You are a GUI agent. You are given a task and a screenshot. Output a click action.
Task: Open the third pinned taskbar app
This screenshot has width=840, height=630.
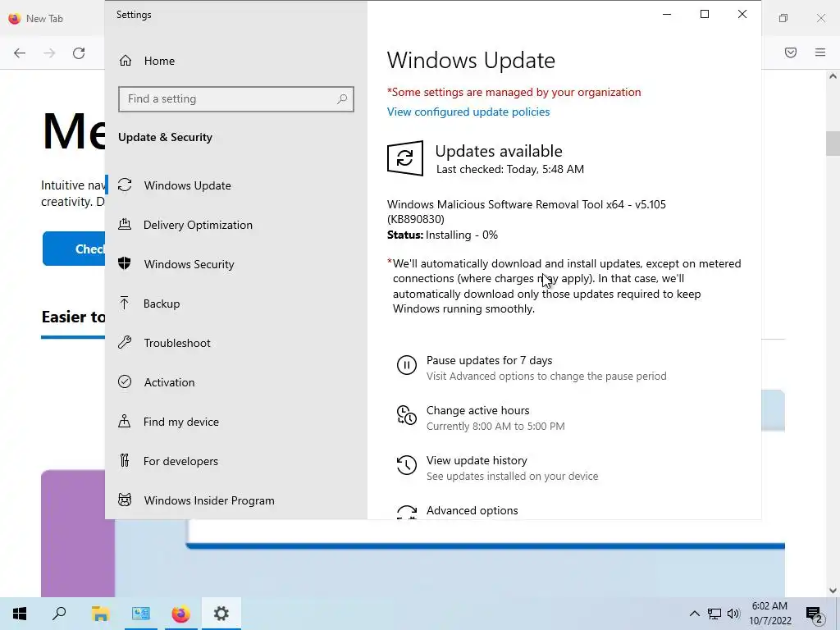click(x=141, y=614)
